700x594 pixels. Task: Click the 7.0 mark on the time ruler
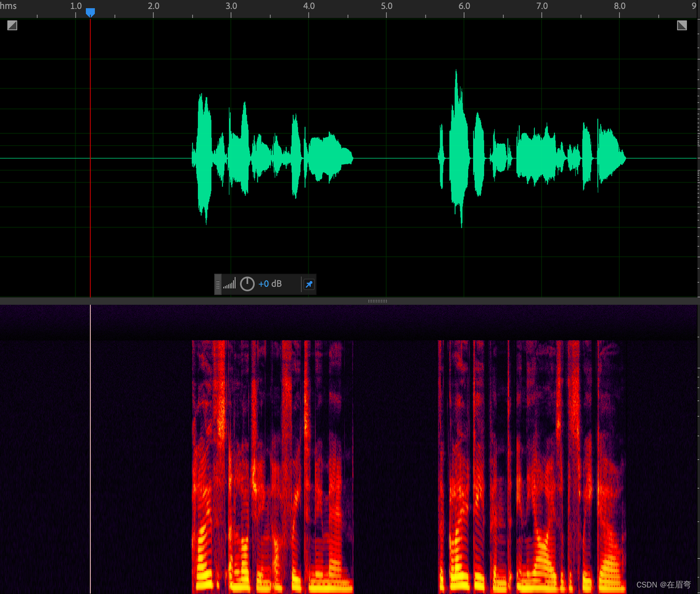542,6
